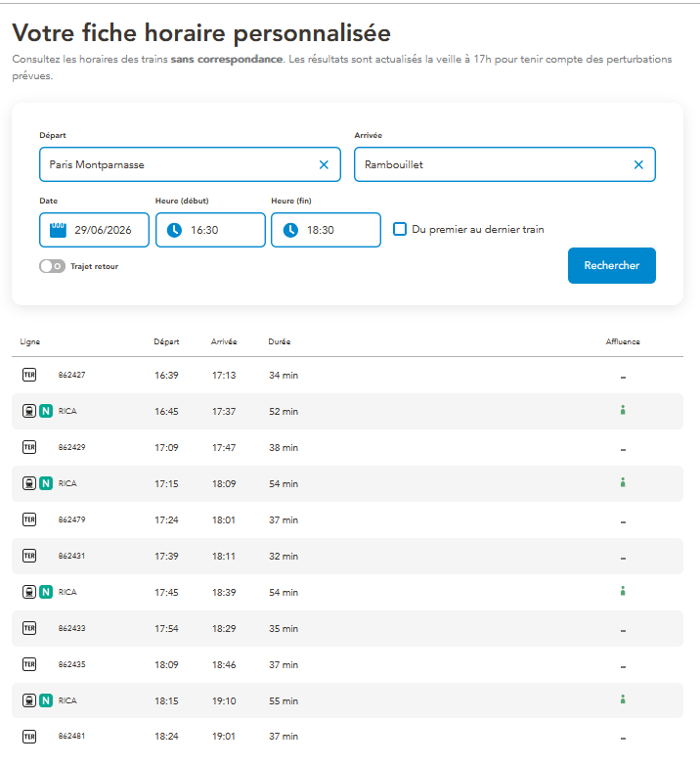Click the train icon on the 17:45 RICA row
Screen dimensions: 700x766
(x=29, y=592)
